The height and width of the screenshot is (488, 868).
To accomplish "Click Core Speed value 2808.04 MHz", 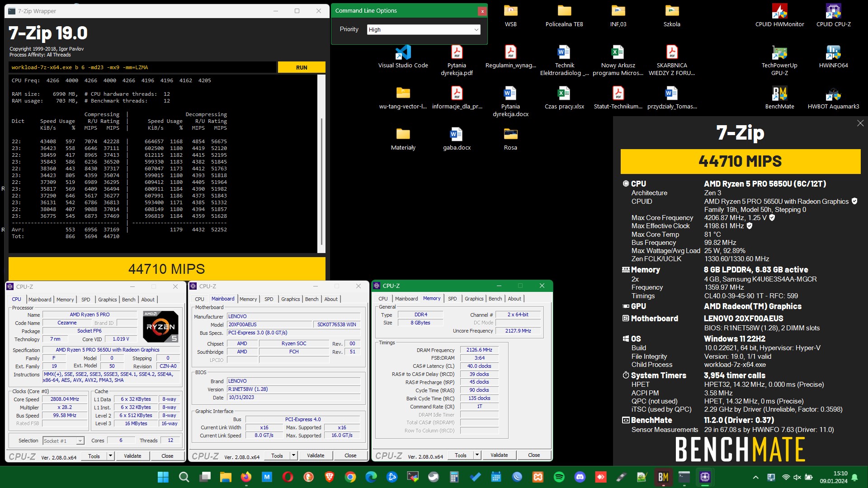I will pyautogui.click(x=65, y=399).
